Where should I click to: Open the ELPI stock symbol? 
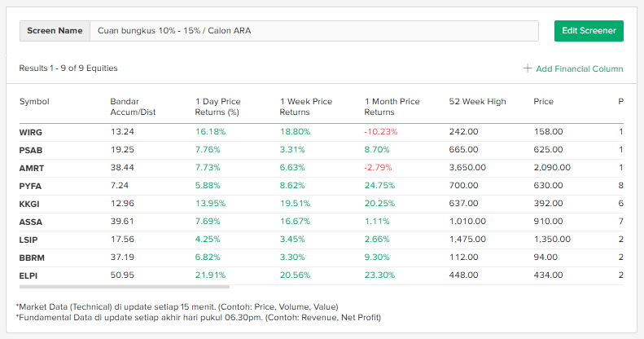pyautogui.click(x=29, y=275)
